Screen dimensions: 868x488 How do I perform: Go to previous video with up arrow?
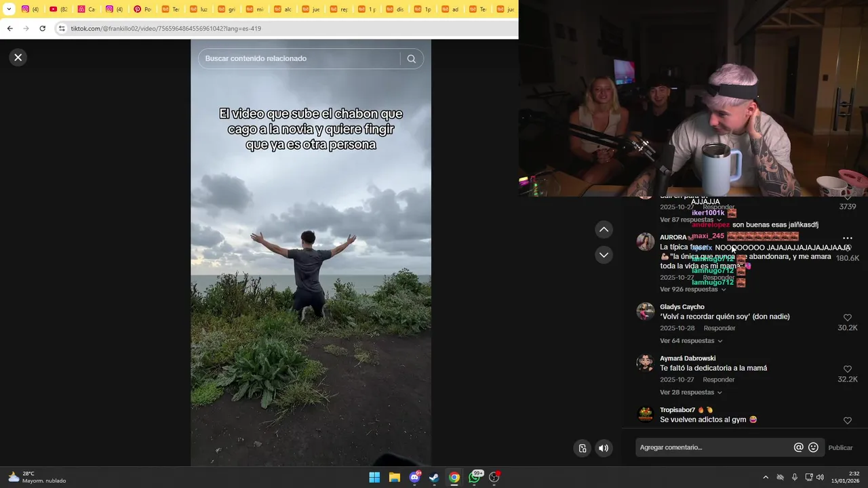coord(604,230)
